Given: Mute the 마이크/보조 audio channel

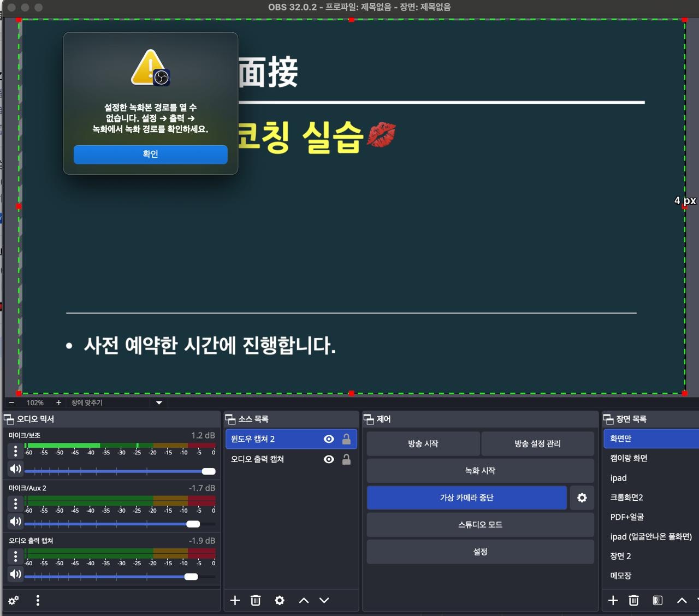Looking at the screenshot, I should click(15, 469).
